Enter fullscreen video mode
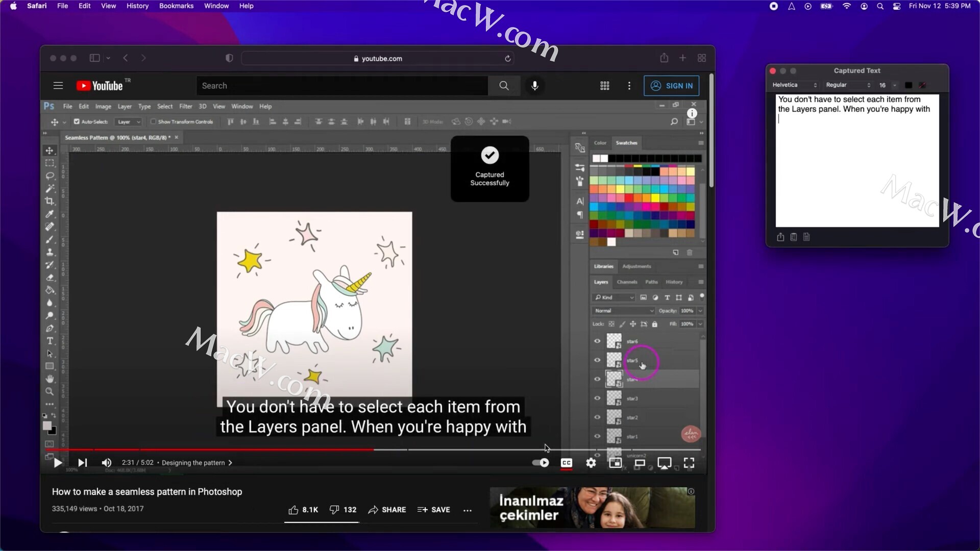 pos(689,463)
